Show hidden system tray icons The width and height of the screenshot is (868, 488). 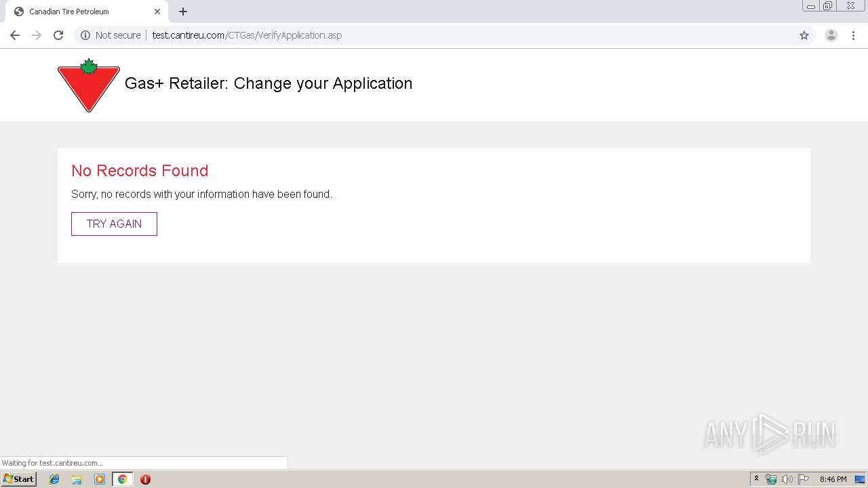click(x=756, y=479)
